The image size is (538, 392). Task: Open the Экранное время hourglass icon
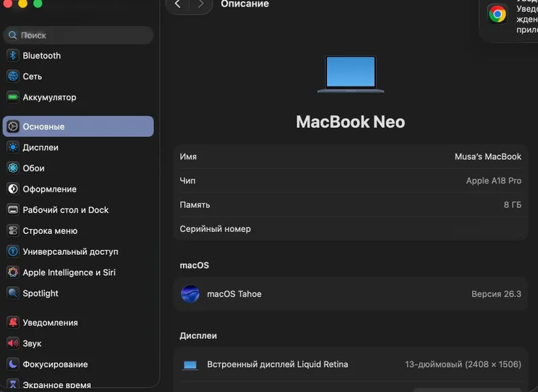click(13, 385)
